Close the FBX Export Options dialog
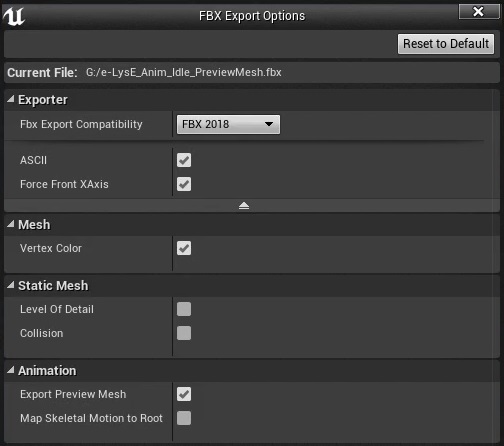504x446 pixels. pos(479,12)
